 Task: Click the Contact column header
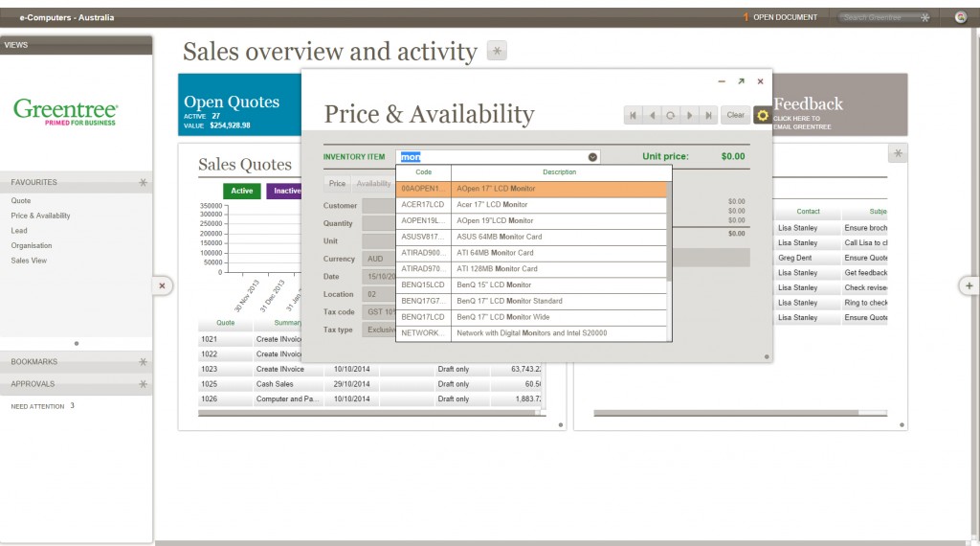(808, 212)
